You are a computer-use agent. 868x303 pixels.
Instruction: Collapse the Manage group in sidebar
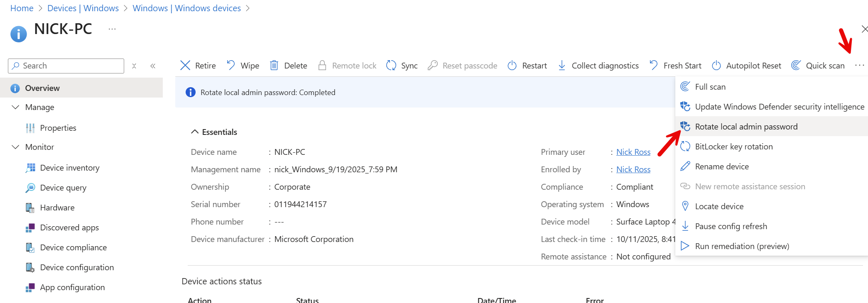pyautogui.click(x=16, y=107)
